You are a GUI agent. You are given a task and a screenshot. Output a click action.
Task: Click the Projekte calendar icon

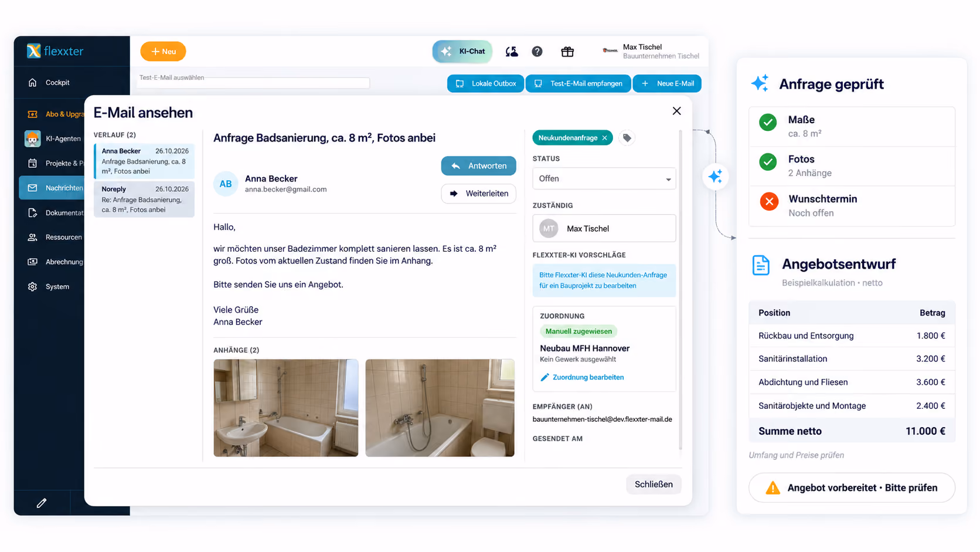click(33, 164)
